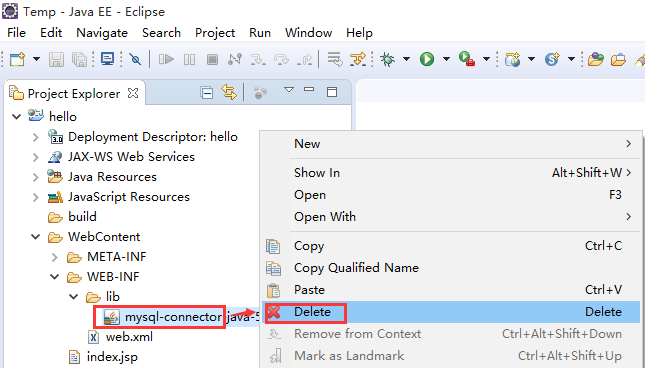Open the Navigate menu
This screenshot has height=368, width=645.
(x=102, y=32)
